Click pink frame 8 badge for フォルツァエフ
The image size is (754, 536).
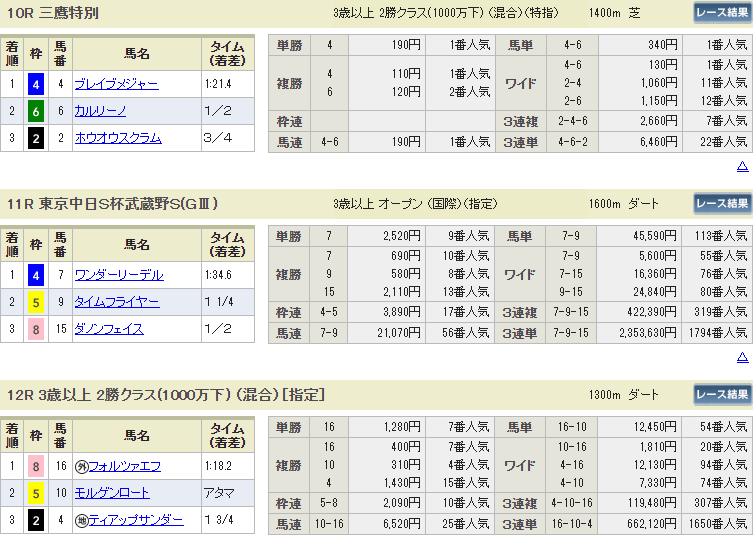36,467
